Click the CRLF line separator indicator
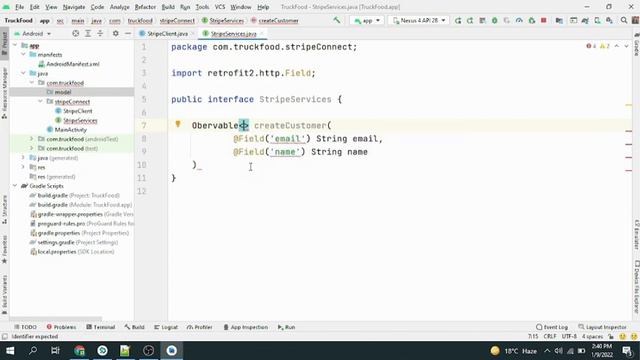Screen dimensions: 640x360 pos(550,337)
